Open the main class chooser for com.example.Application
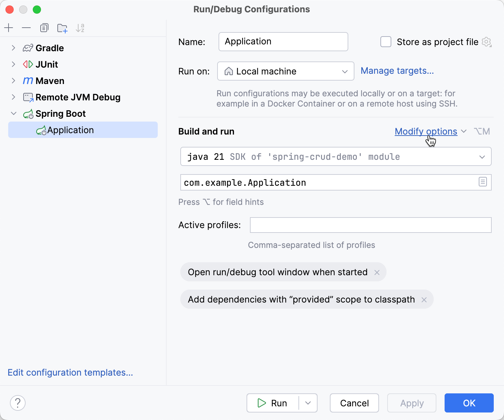Screen dimensions: 504x420 click(x=482, y=182)
